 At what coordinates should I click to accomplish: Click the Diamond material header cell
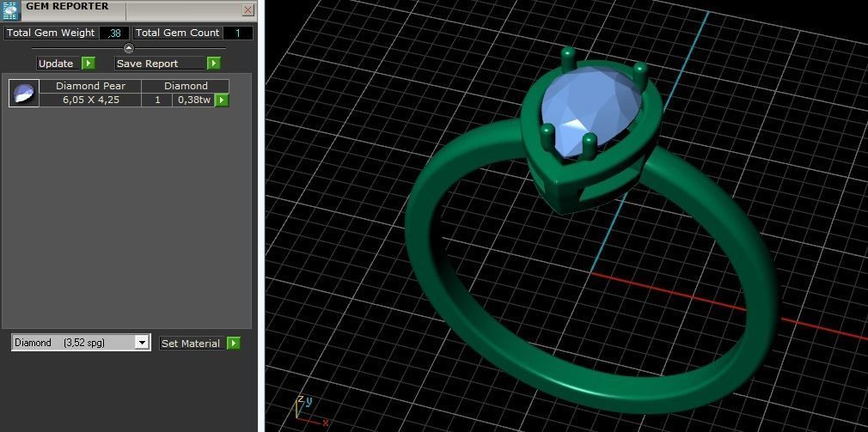point(186,86)
